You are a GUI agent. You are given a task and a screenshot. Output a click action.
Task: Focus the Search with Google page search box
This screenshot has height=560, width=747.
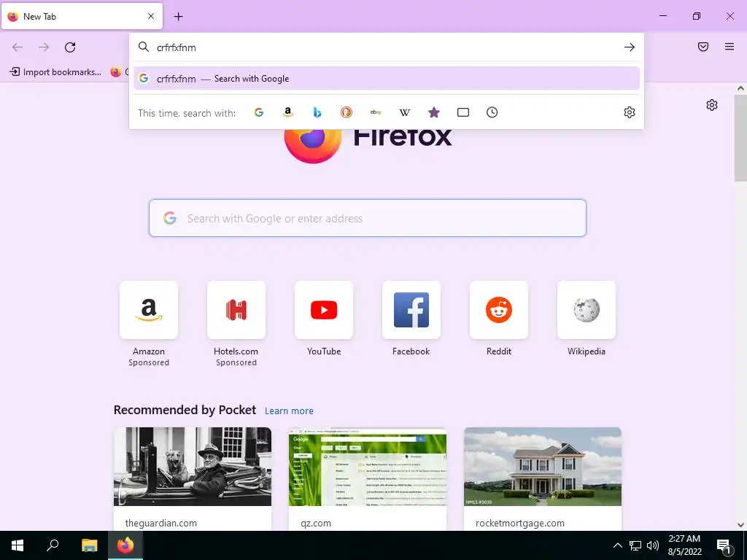click(368, 218)
